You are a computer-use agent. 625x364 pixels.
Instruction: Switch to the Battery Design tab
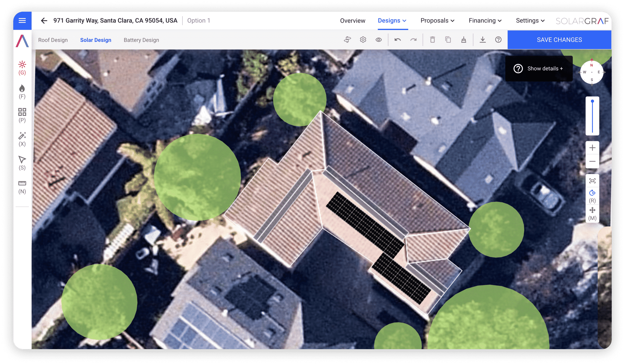[141, 40]
